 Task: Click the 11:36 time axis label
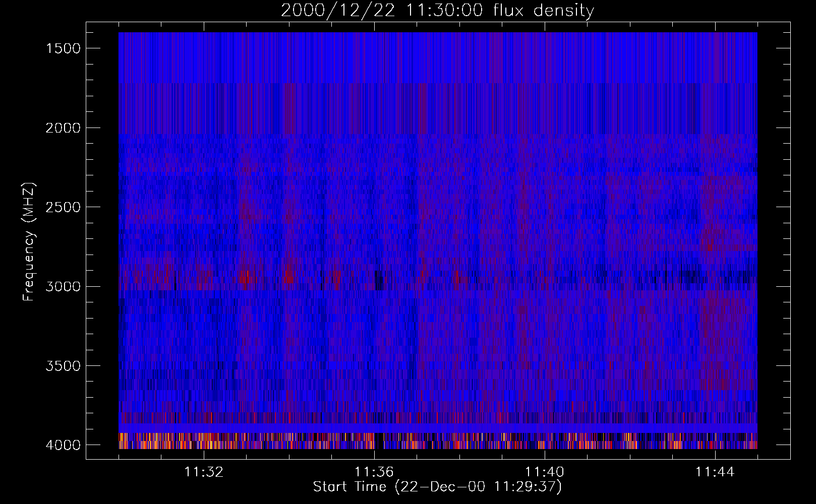(374, 472)
